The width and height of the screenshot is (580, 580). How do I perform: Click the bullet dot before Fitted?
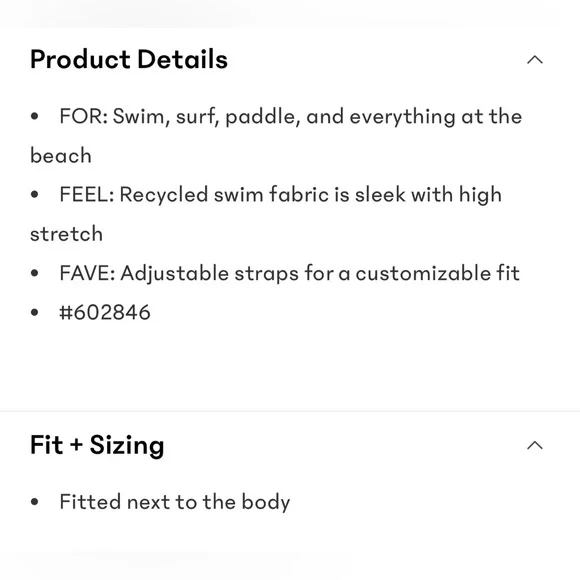tap(35, 502)
